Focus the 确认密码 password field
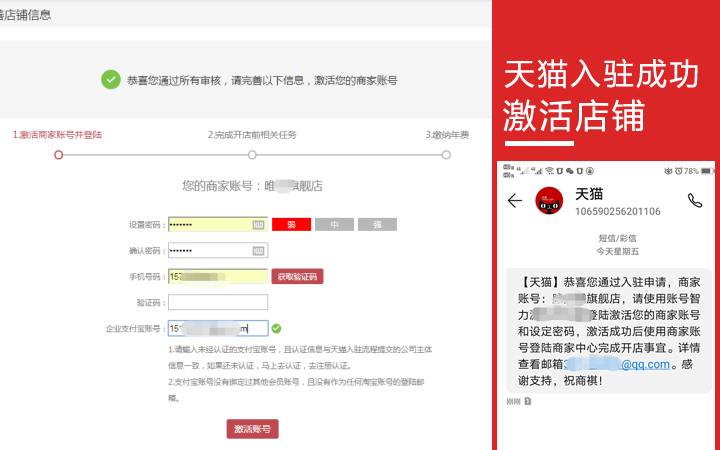This screenshot has width=720, height=450. coord(218,250)
